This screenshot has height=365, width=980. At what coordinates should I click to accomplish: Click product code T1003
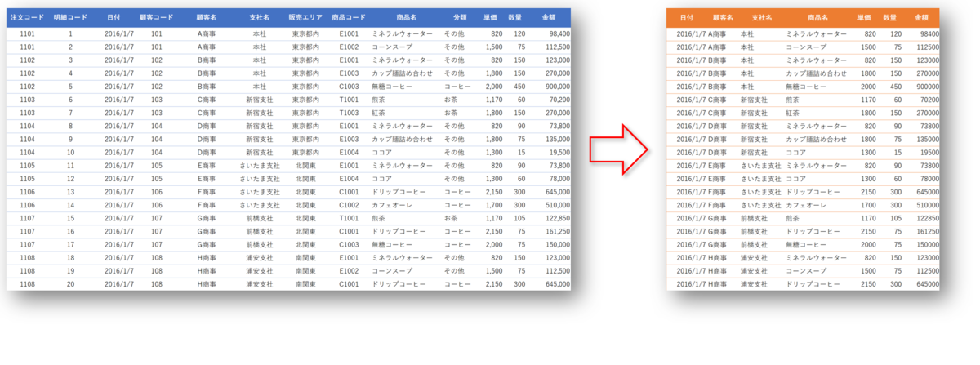pos(349,112)
